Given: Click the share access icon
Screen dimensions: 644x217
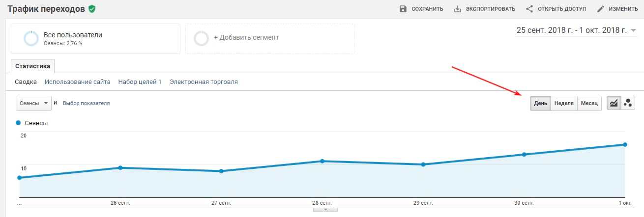Looking at the screenshot, I should 529,9.
